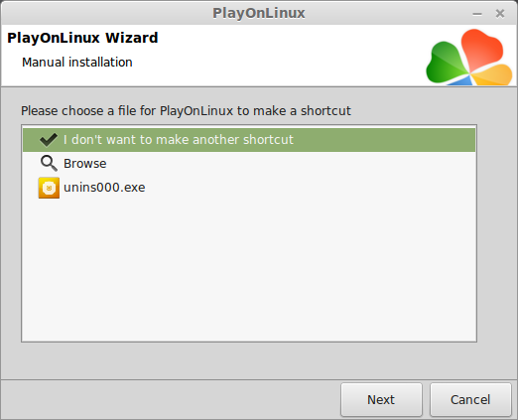The image size is (518, 420).
Task: Click the "Please choose a file" prompt label
Action: click(186, 111)
